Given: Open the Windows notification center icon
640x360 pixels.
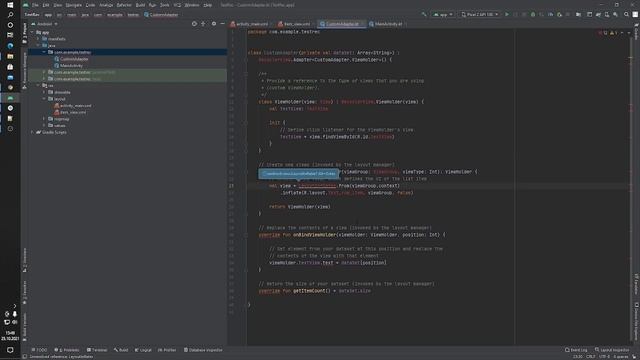Looking at the screenshot, I should pyautogui.click(x=10, y=350).
